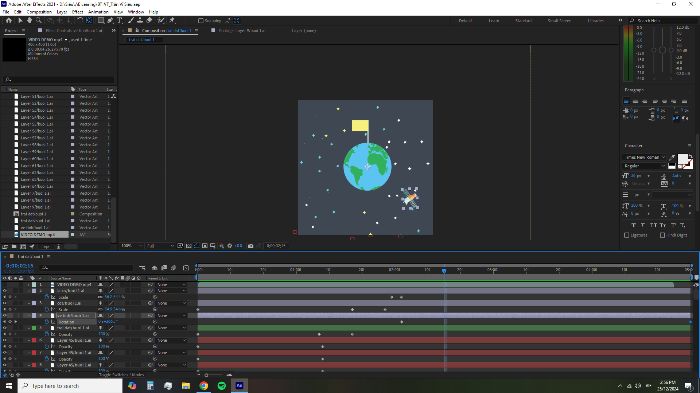The image size is (700, 393).
Task: Select the Type tool
Action: (x=120, y=21)
